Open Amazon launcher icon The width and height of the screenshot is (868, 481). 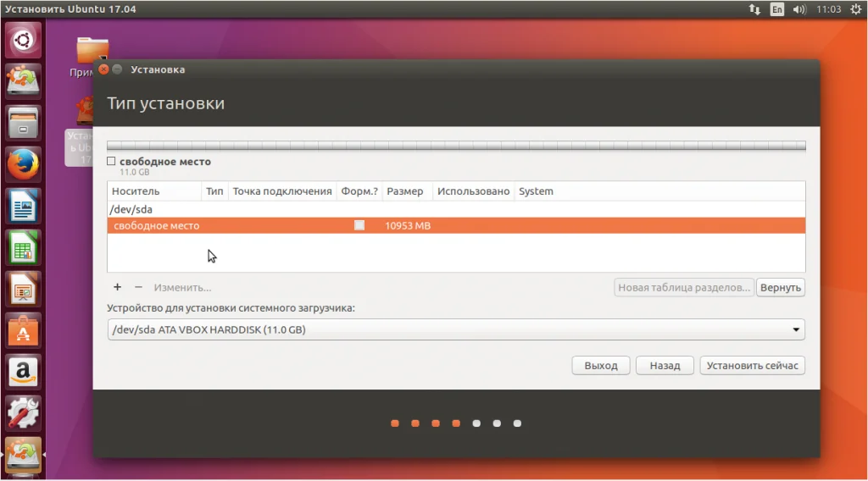click(23, 372)
